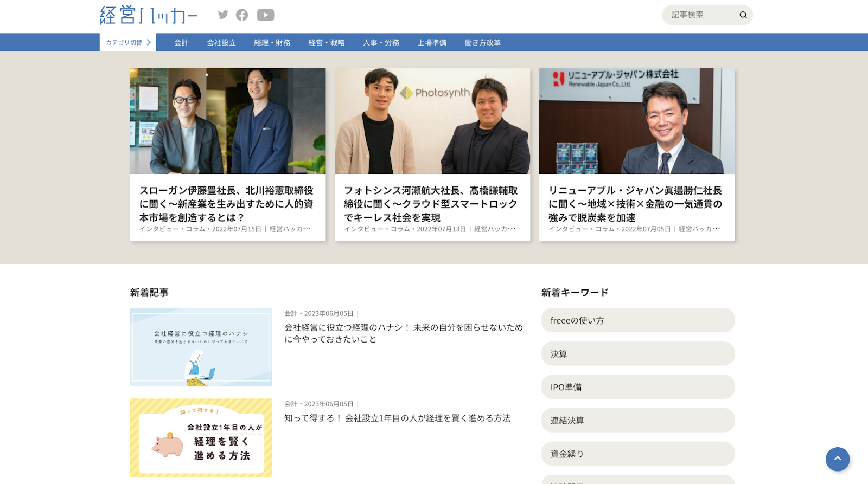Open article 知って得する！会社設立1年目 title link
This screenshot has height=484, width=868.
[x=398, y=418]
